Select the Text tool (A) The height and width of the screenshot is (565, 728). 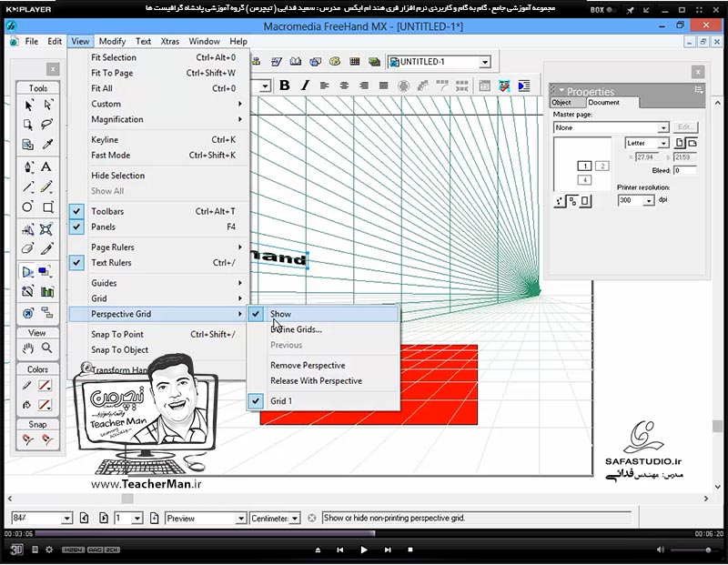(x=46, y=166)
